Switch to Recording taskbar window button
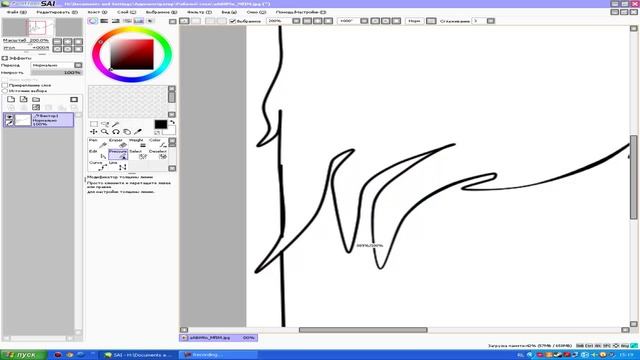 (219, 355)
